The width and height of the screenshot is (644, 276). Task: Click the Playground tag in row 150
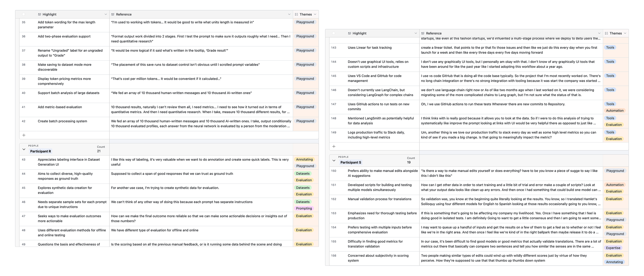pyautogui.click(x=615, y=171)
